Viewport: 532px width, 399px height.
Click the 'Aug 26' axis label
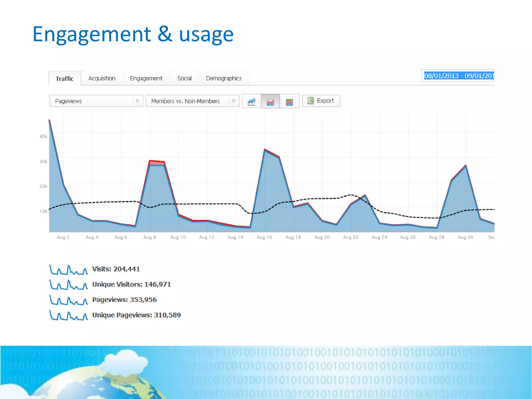[x=408, y=237]
